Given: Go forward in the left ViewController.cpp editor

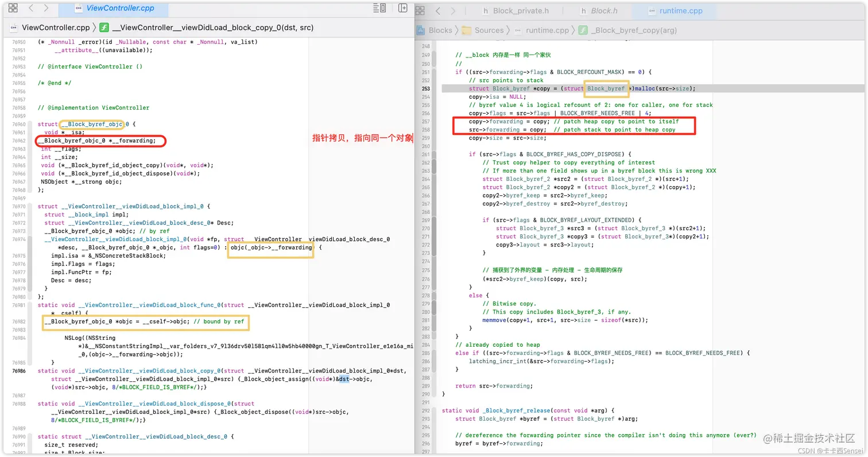Looking at the screenshot, I should coord(46,9).
